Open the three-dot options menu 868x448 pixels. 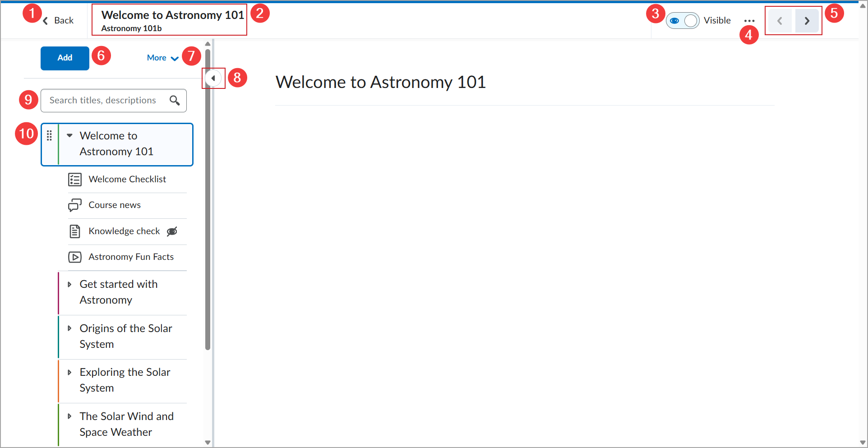tap(749, 21)
